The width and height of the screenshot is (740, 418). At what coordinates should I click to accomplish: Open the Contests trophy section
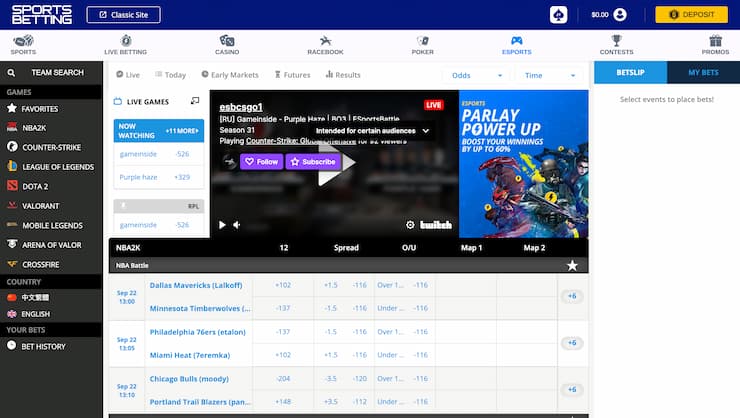(x=616, y=45)
